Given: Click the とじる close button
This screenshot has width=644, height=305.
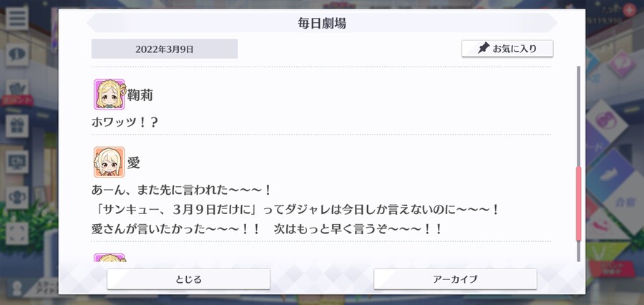Looking at the screenshot, I should point(188,279).
